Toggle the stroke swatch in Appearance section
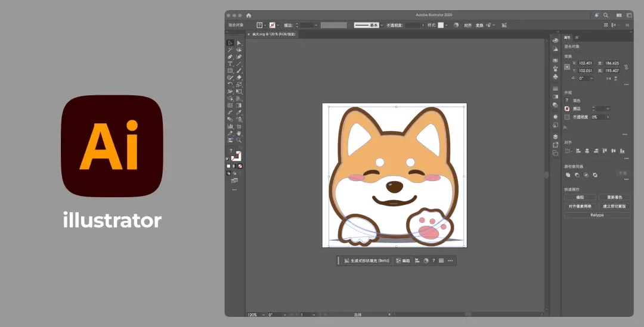Viewport: 644px width, 327px height. pyautogui.click(x=567, y=108)
